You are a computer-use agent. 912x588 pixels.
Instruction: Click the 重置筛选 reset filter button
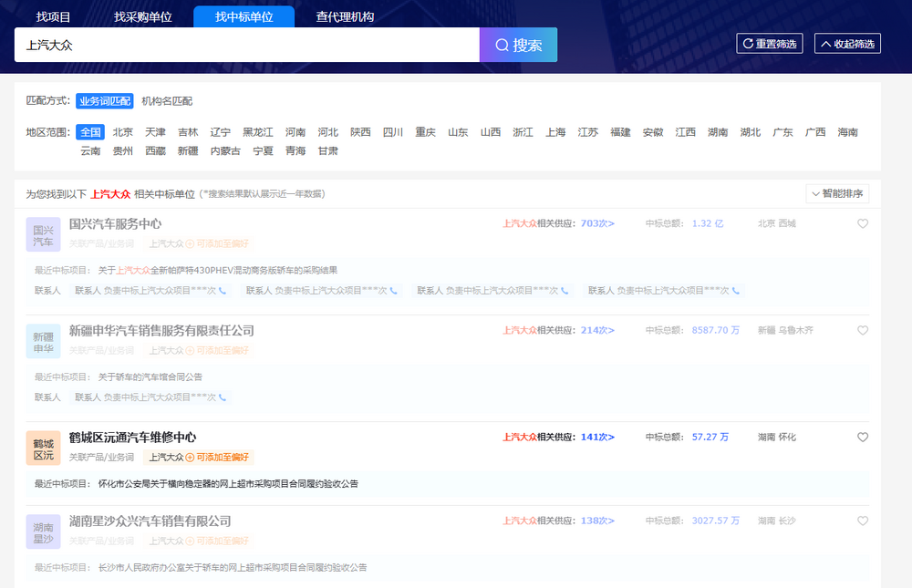(x=770, y=44)
